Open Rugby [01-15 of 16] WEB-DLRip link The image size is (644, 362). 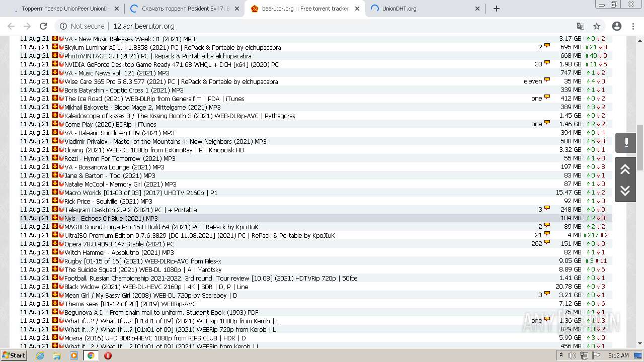[142, 261]
